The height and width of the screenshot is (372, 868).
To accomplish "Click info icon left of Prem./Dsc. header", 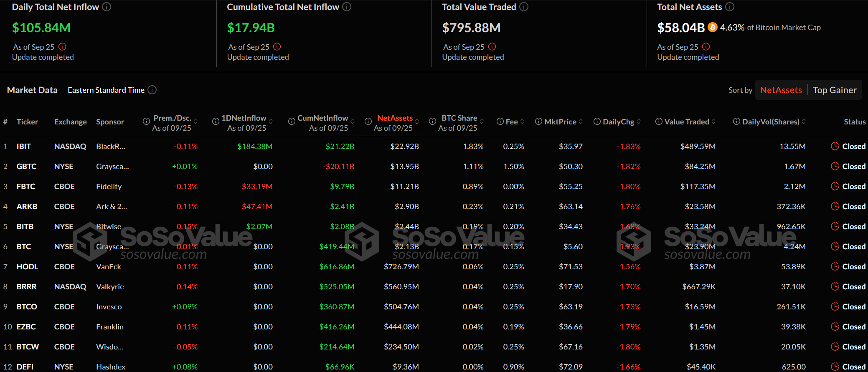I will point(146,121).
